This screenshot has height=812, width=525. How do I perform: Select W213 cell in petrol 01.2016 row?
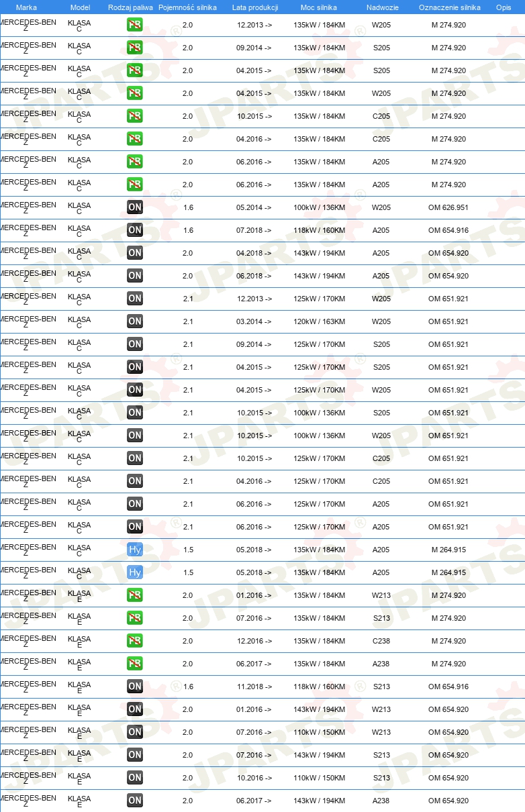381,596
